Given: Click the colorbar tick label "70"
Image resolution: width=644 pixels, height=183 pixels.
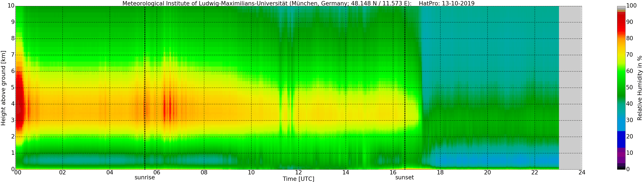Looking at the screenshot, I should click(x=629, y=55).
